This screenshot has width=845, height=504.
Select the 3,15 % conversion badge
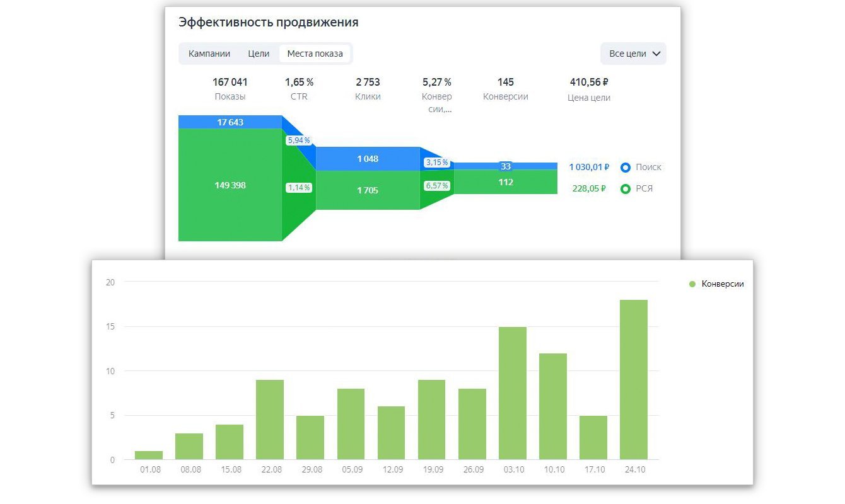(x=436, y=163)
